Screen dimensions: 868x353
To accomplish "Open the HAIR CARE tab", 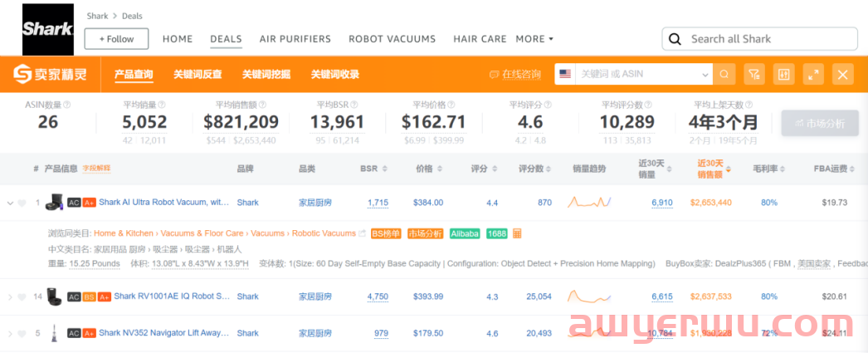I will pos(480,39).
